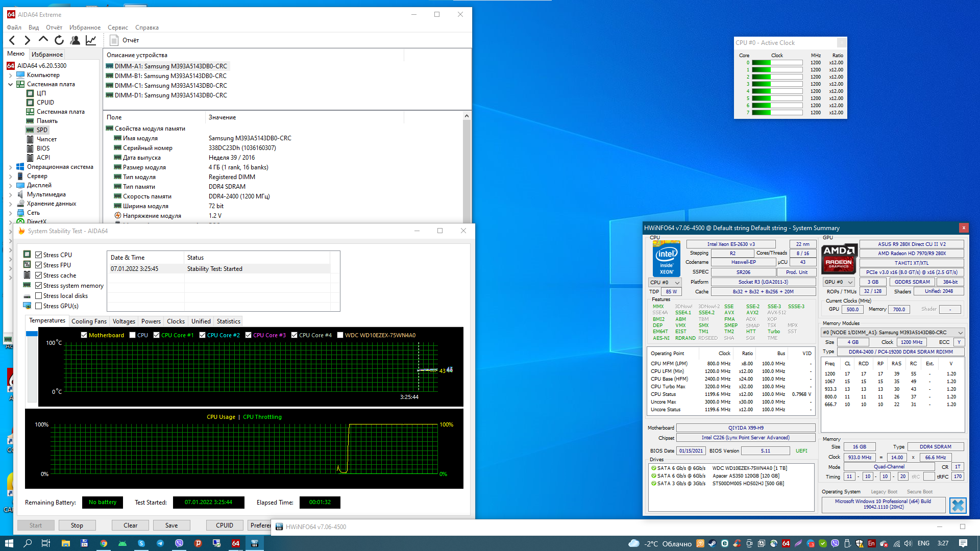
Task: Select DIMM-C1 Samsung module entry
Action: 170,86
